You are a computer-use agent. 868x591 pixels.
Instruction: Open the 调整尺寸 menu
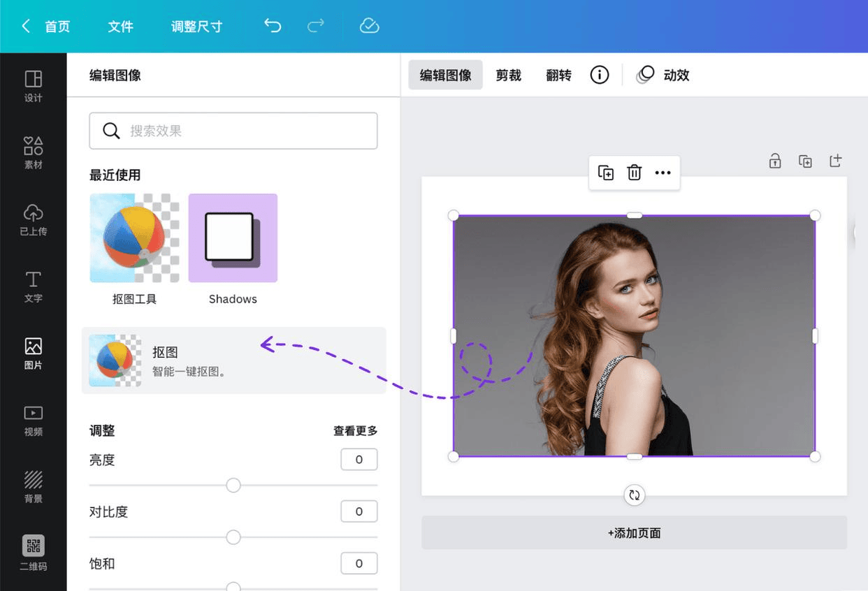tap(196, 27)
